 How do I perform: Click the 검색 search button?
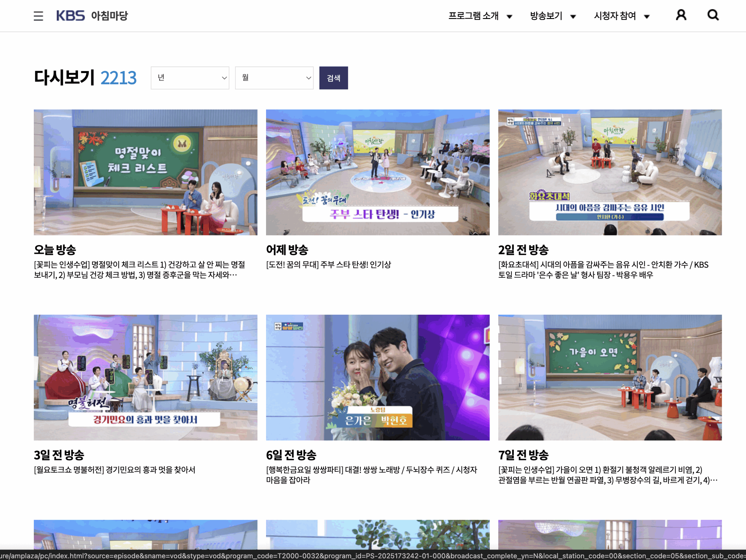click(334, 78)
